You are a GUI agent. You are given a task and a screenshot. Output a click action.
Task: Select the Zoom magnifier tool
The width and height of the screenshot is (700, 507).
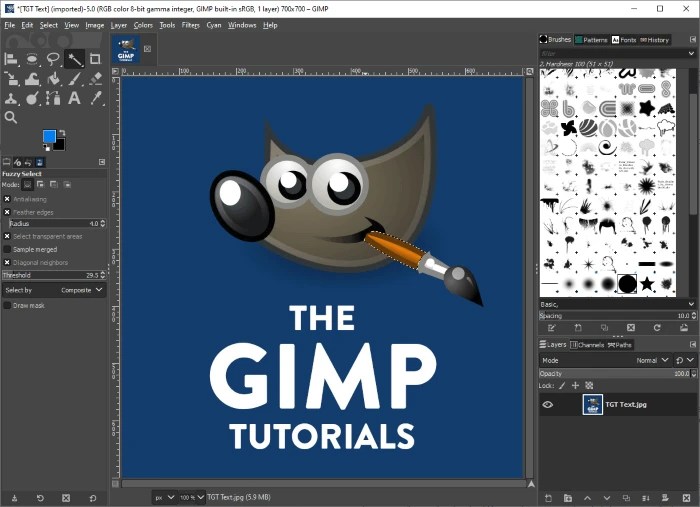click(x=11, y=118)
